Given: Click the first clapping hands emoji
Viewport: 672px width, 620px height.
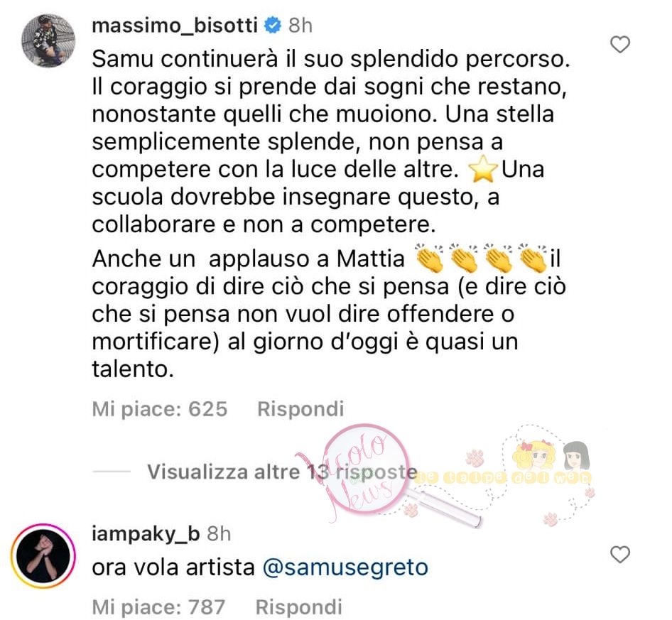Looking at the screenshot, I should (429, 258).
